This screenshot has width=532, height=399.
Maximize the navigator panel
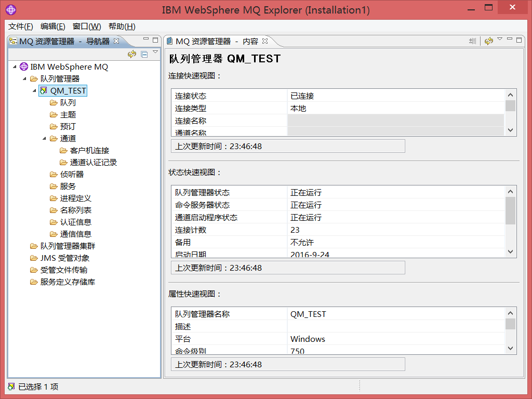coord(155,40)
